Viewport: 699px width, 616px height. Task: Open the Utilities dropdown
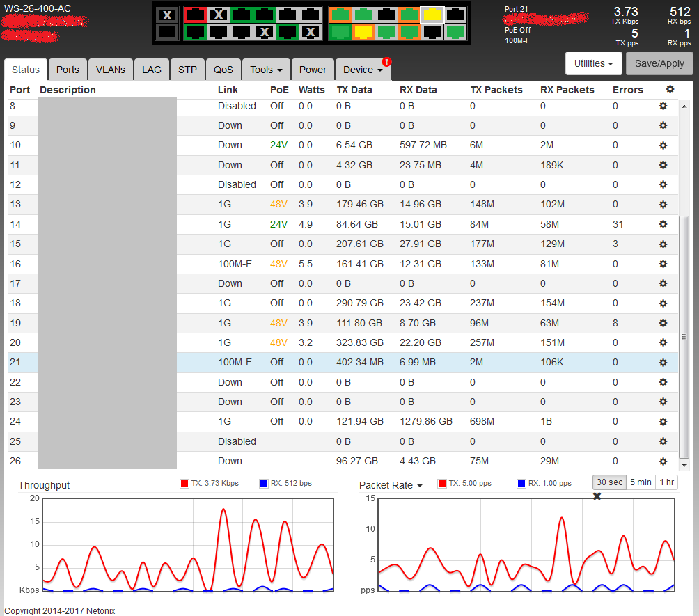click(x=593, y=63)
